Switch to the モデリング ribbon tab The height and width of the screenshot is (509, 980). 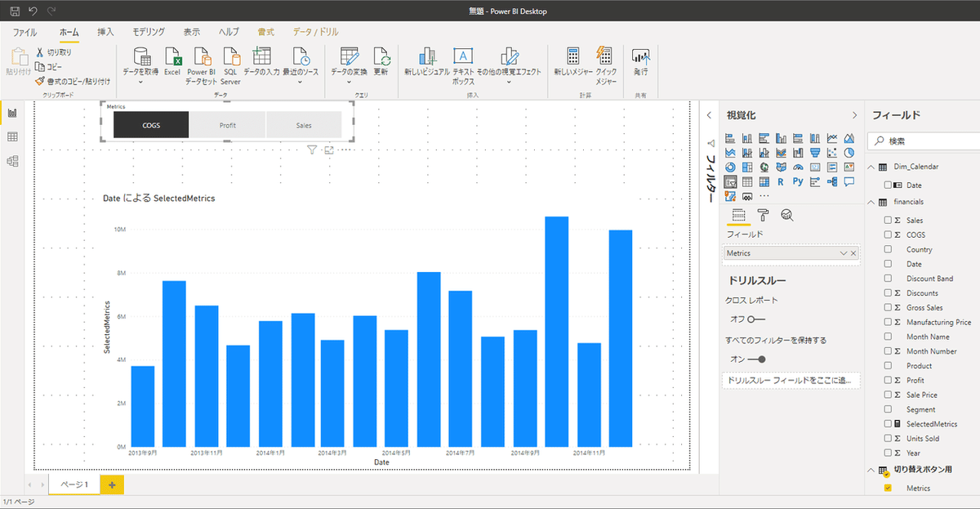pyautogui.click(x=149, y=32)
